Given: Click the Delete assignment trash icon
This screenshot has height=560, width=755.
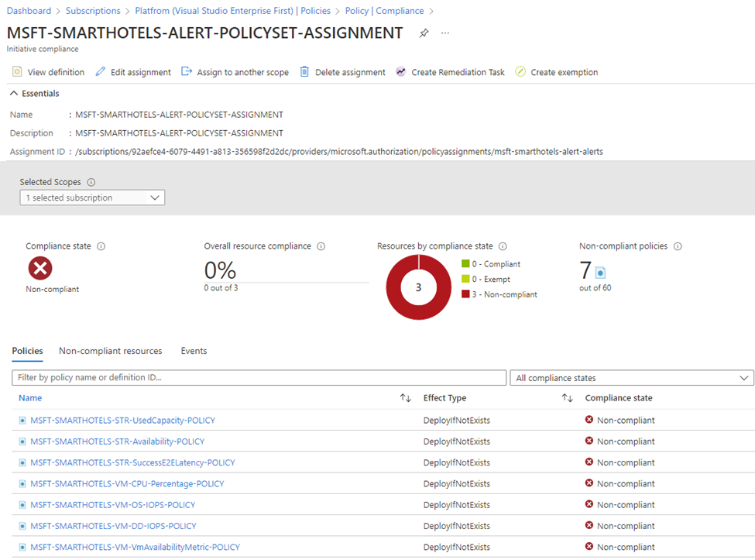Looking at the screenshot, I should [x=304, y=72].
